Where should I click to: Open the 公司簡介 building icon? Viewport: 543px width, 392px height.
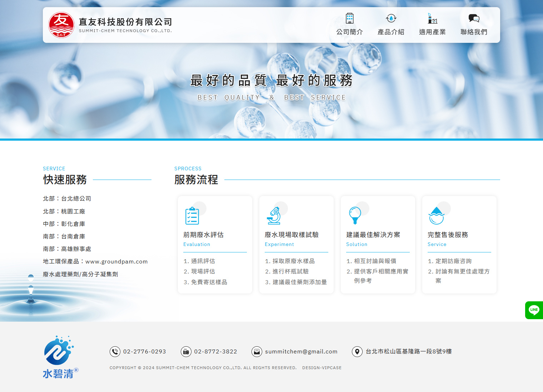point(350,18)
